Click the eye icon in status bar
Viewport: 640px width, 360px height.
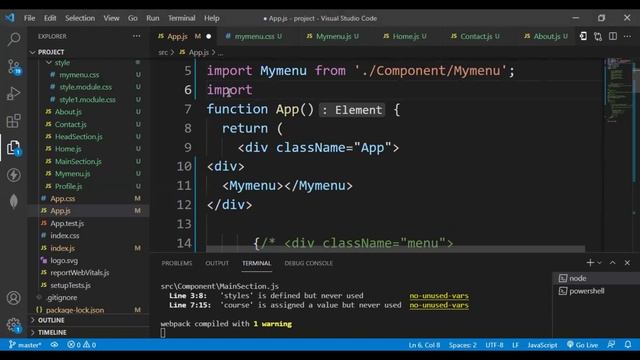pyautogui.click(x=54, y=345)
